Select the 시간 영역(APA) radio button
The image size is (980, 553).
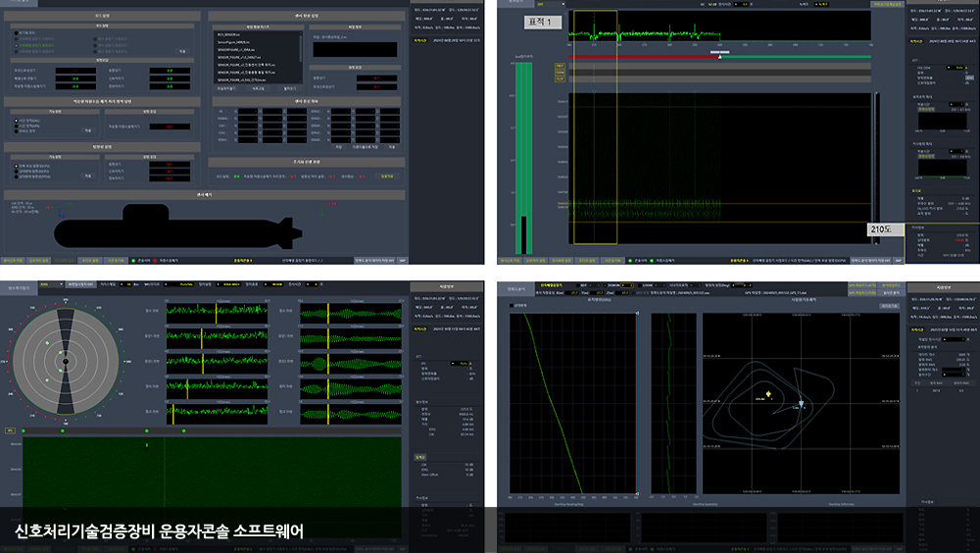click(17, 126)
